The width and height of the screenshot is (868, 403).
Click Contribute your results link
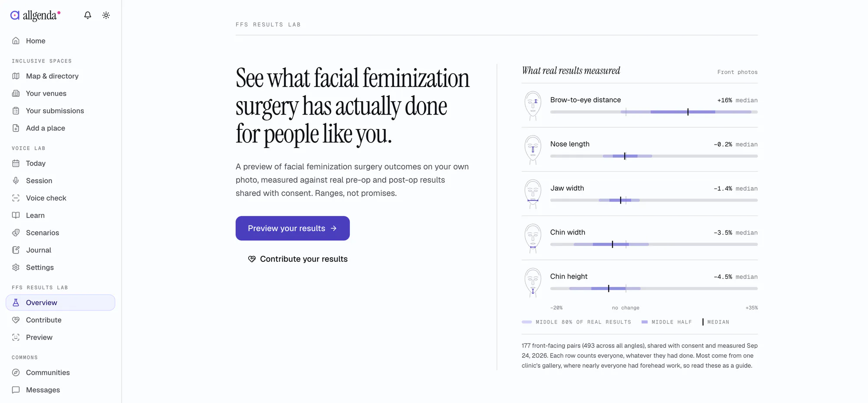point(298,259)
